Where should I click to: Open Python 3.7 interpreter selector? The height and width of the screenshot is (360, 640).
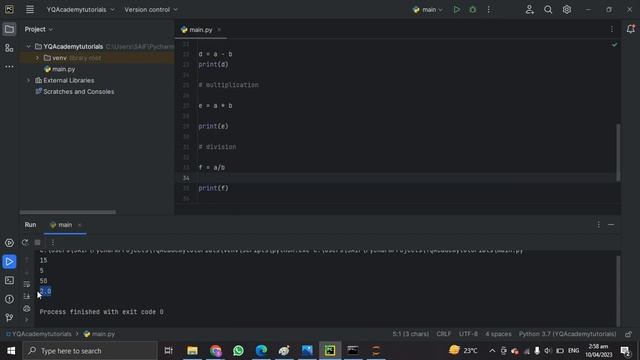click(567, 334)
